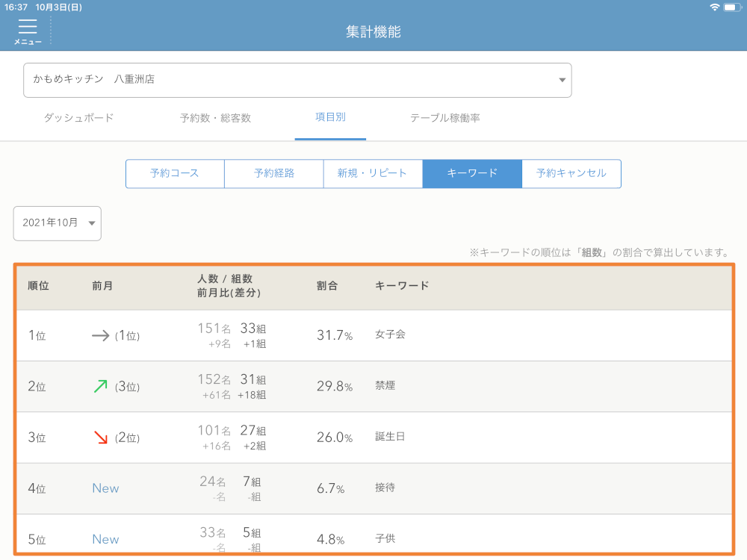
Task: Click the gray unchanged-rank arrow for 1位
Action: 100,336
